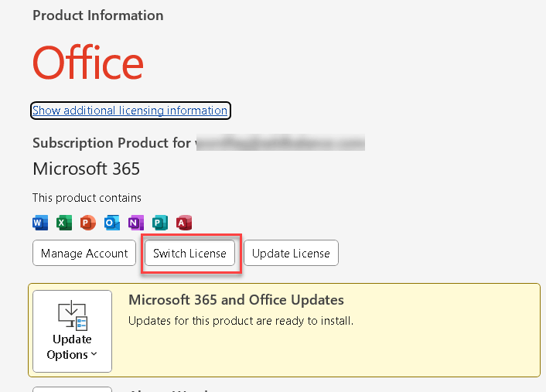Click the Product Information heading
This screenshot has width=546, height=392.
98,15
